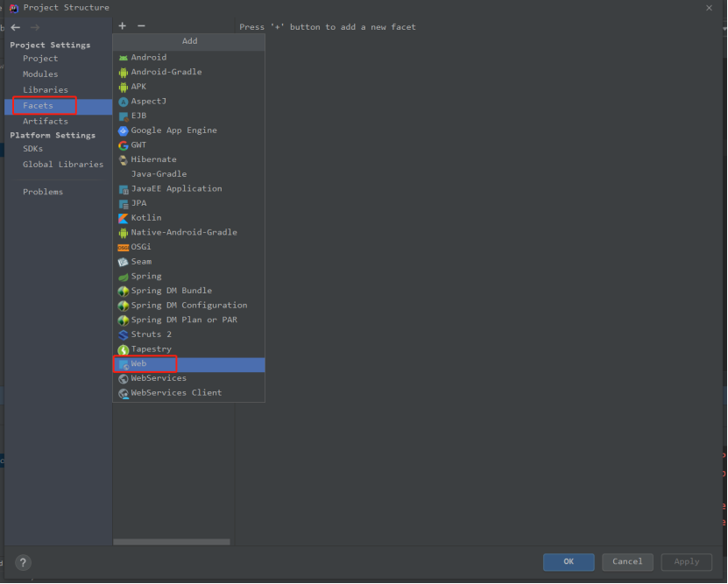Choose Android from the Add menu
Screen dimensions: 728x584
pos(188,58)
